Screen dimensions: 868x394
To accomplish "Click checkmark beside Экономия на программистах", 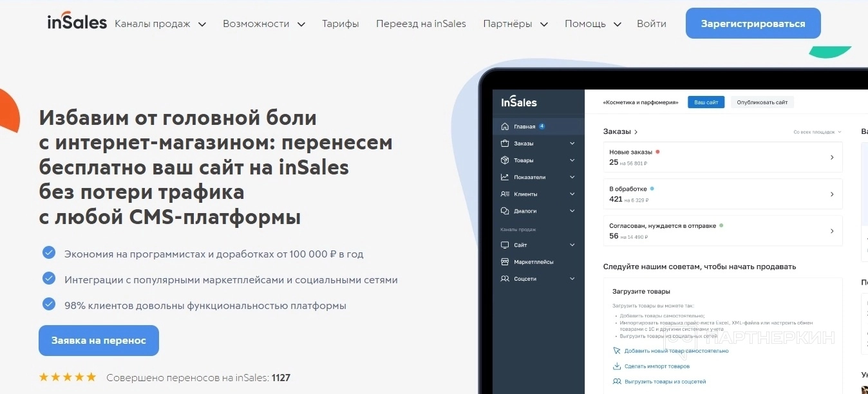I will [x=49, y=252].
